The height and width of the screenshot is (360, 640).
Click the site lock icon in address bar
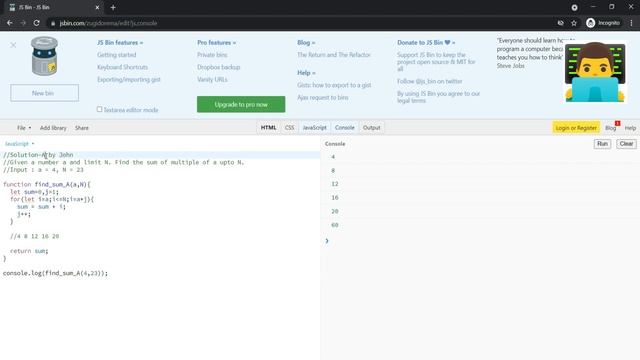click(x=53, y=23)
